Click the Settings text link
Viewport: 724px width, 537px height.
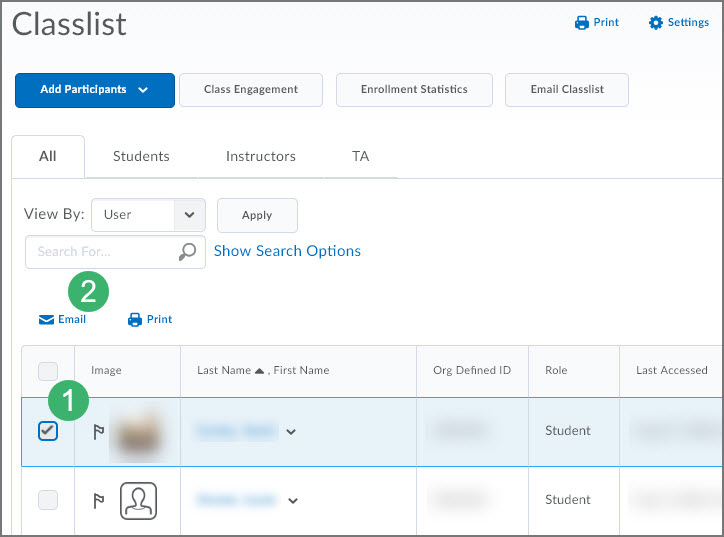point(688,23)
